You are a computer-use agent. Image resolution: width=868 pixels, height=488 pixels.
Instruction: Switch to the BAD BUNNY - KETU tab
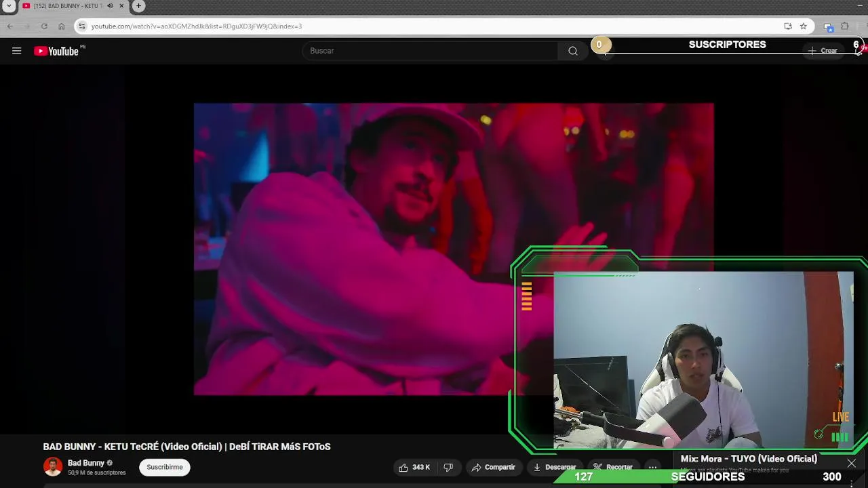point(66,6)
